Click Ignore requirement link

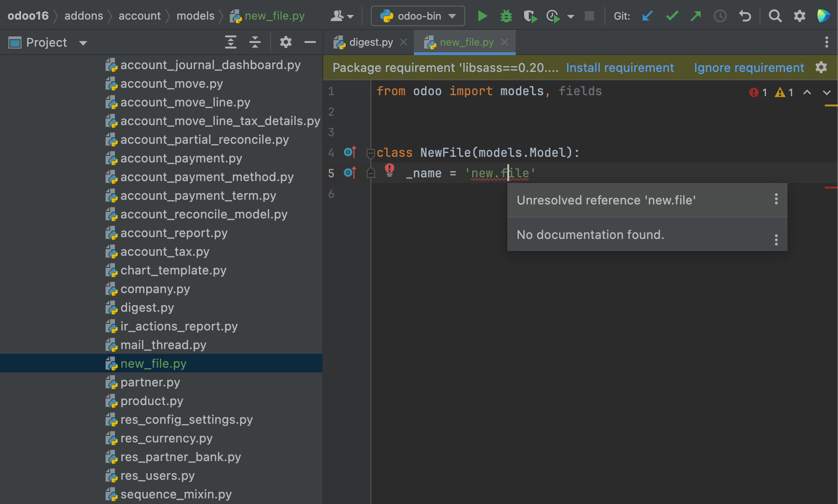tap(749, 68)
